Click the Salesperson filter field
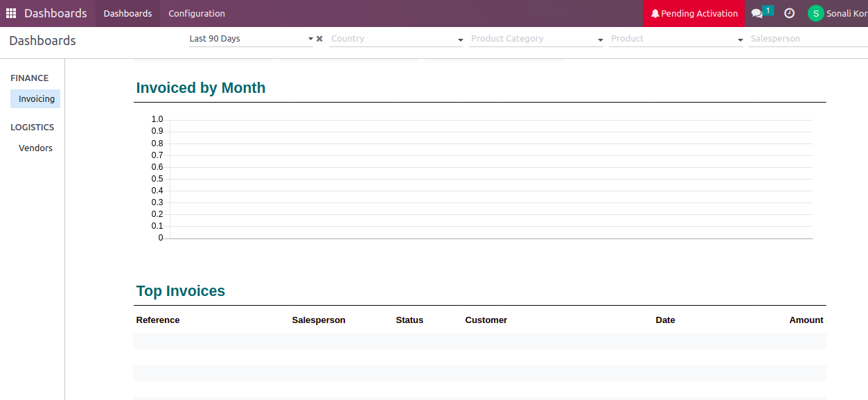 804,39
